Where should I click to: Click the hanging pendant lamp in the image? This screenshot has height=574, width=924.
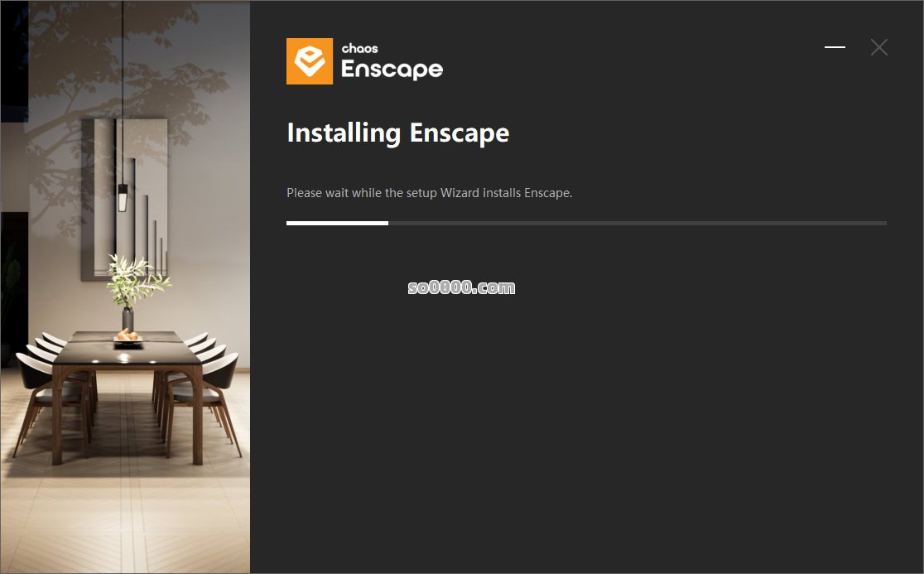click(123, 197)
